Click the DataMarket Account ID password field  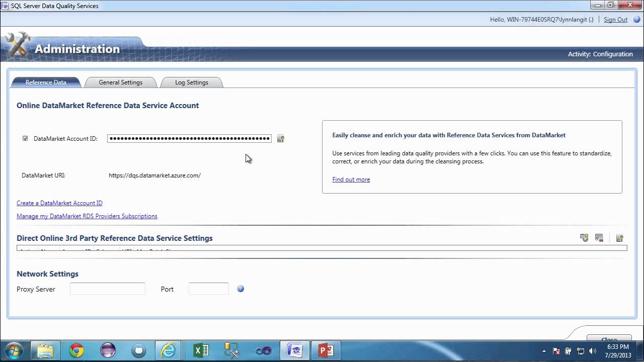189,139
